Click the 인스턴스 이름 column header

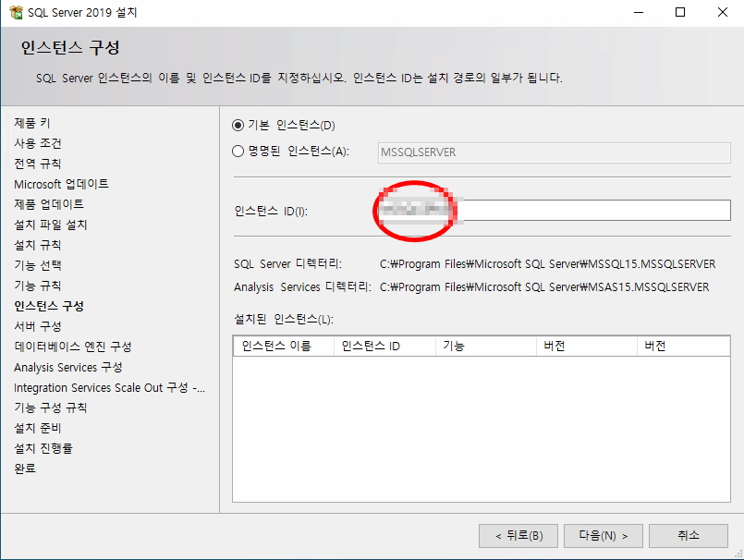[284, 346]
